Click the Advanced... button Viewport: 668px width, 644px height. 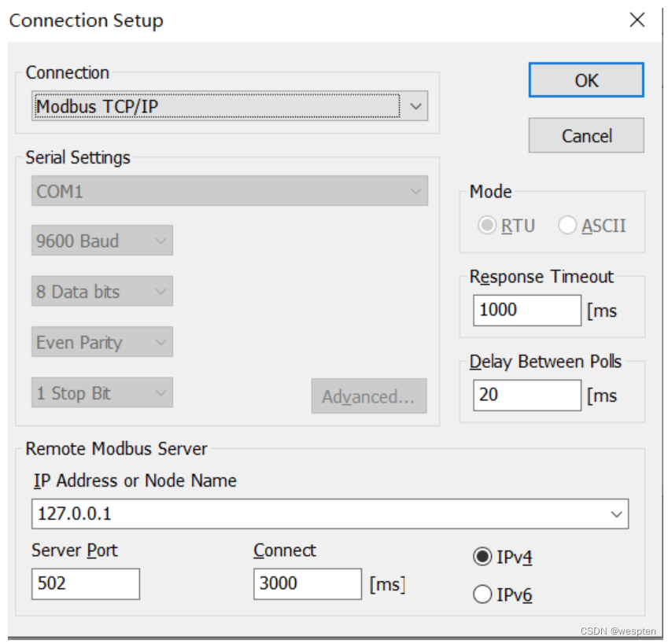tap(368, 396)
